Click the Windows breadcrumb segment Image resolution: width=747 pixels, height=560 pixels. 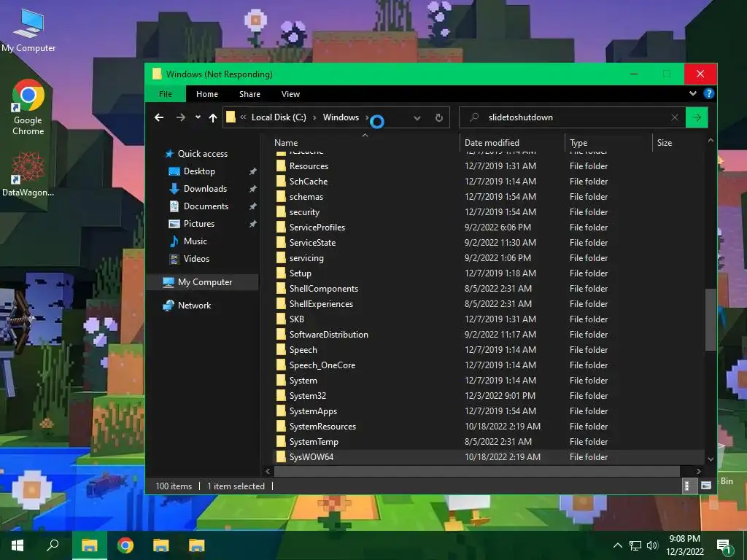pos(341,117)
